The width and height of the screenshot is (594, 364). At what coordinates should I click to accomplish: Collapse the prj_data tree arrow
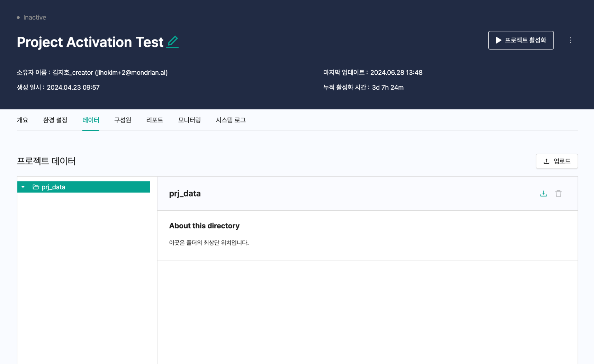point(23,187)
